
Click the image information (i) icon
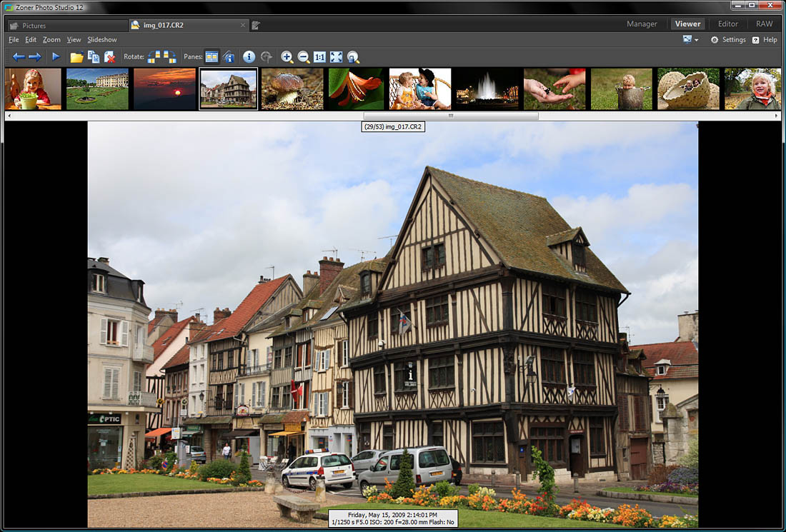249,57
